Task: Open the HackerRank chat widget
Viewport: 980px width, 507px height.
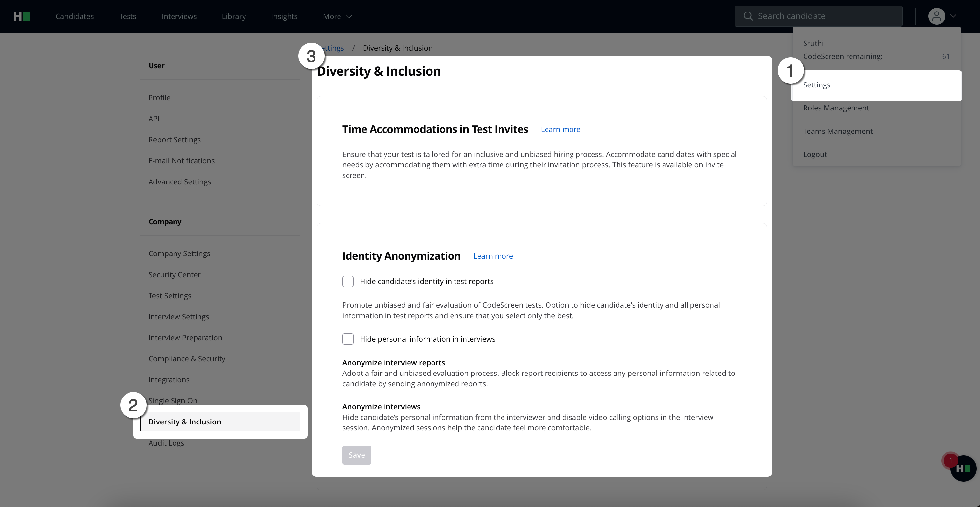Action: pos(963,469)
